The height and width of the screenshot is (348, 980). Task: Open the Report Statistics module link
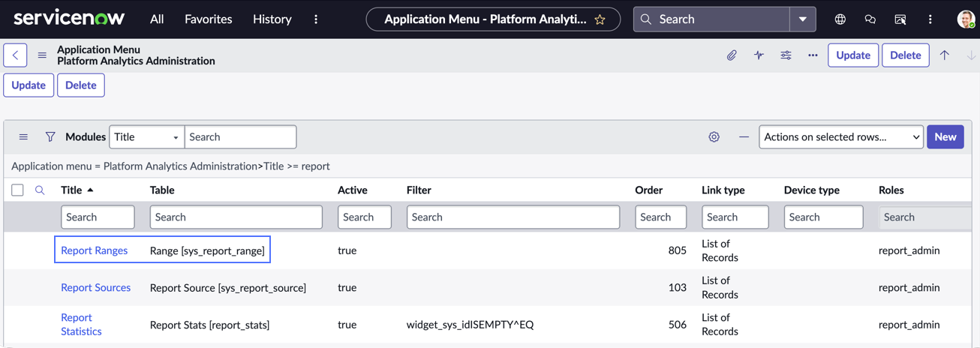81,325
